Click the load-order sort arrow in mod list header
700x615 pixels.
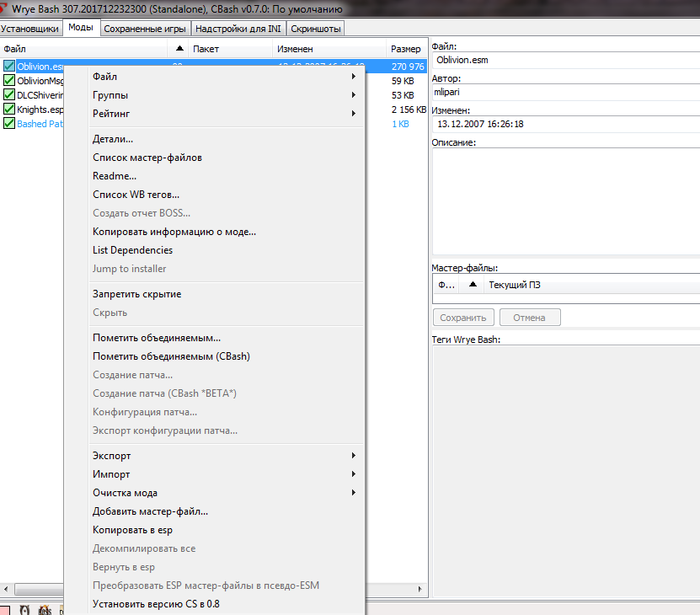(179, 48)
